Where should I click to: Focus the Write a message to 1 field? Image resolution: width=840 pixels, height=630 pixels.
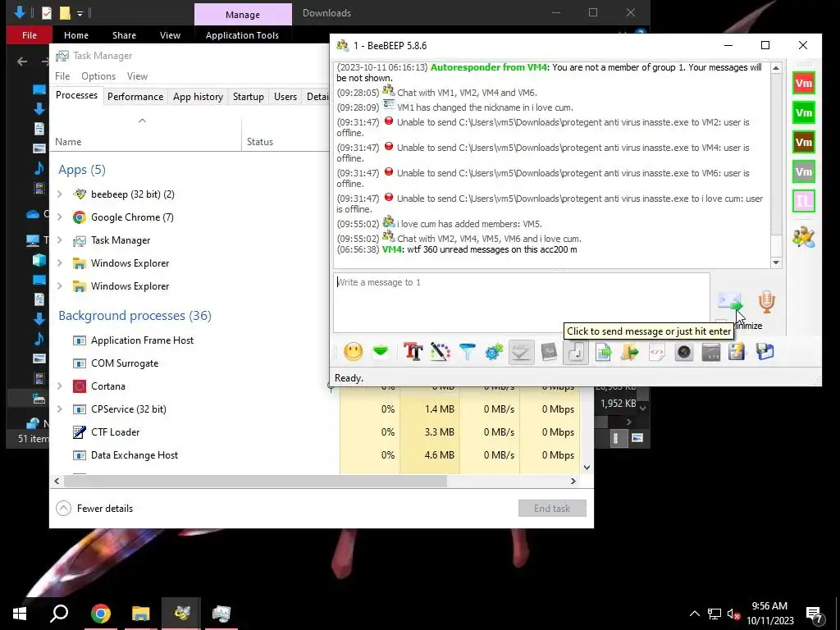click(x=521, y=303)
